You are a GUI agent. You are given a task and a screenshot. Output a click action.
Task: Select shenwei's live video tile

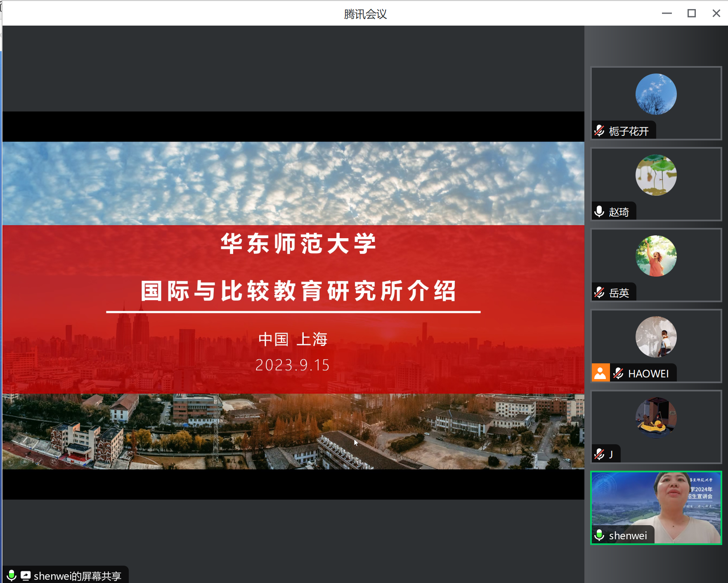pos(656,508)
